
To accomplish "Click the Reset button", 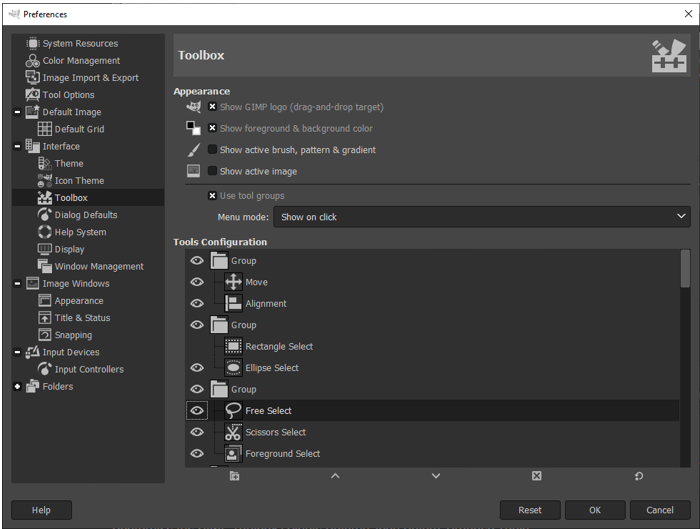I will (530, 510).
